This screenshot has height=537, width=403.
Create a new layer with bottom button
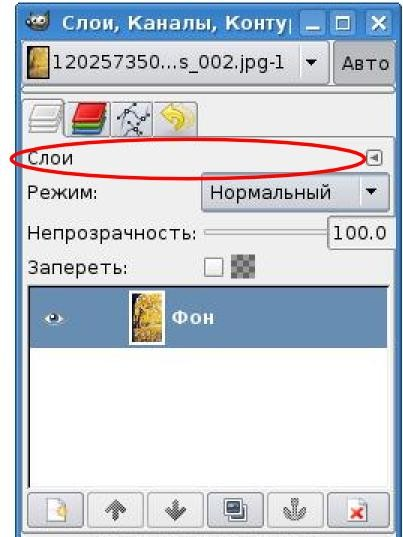click(55, 510)
